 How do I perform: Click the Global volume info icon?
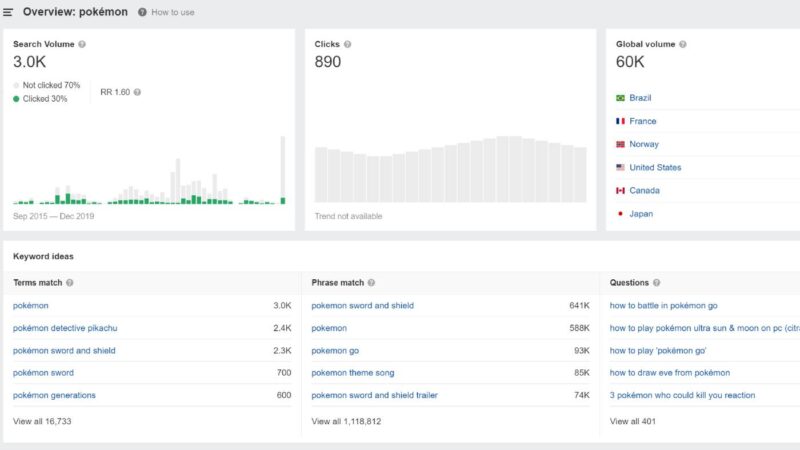click(683, 44)
